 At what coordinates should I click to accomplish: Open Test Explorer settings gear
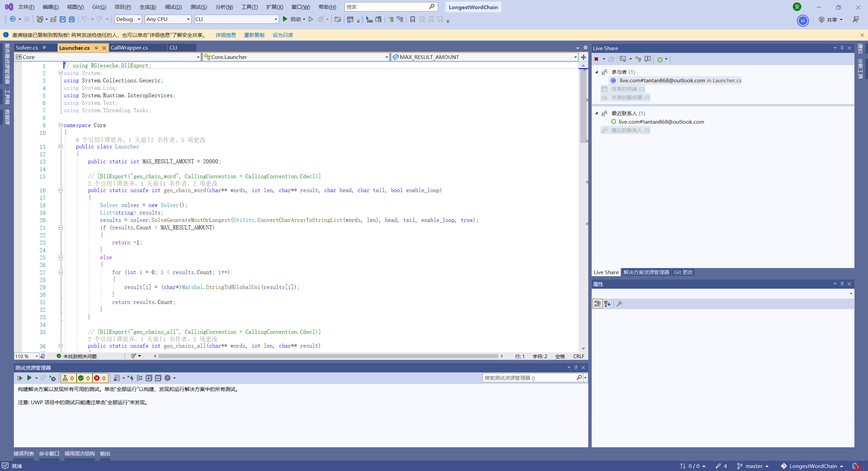coord(167,378)
